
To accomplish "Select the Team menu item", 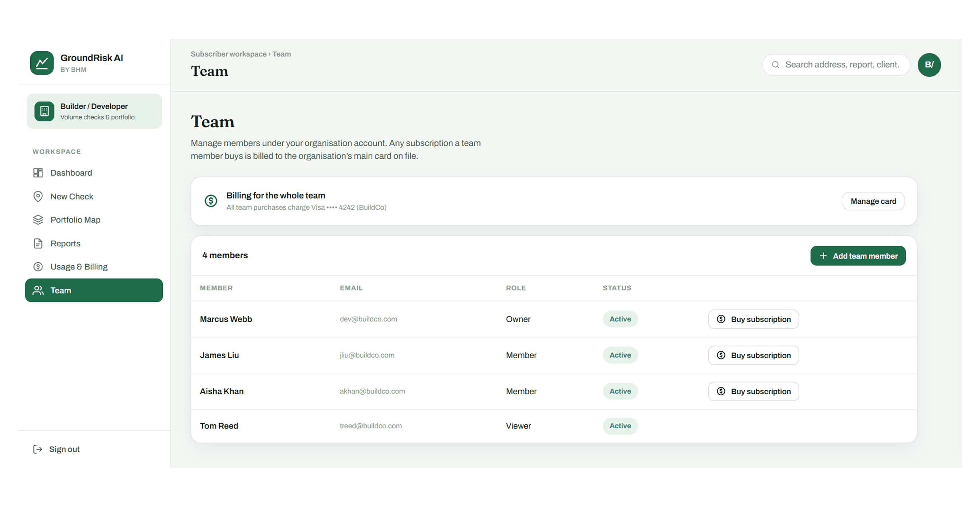I will click(94, 290).
